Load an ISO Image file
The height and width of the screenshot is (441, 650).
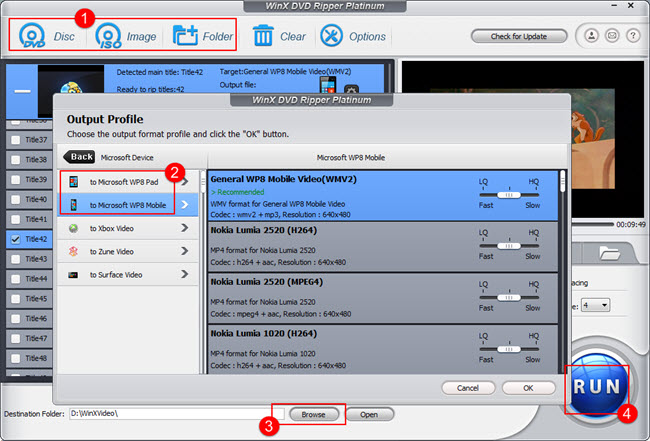coord(126,36)
